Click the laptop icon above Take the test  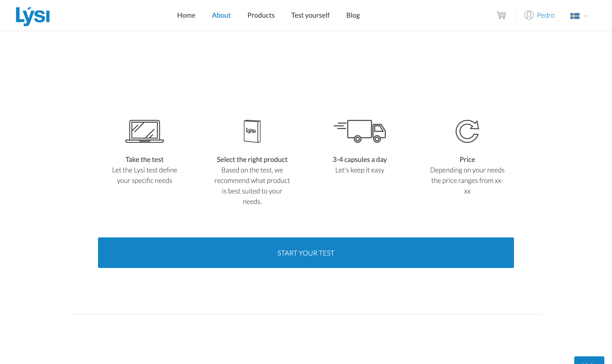(144, 131)
